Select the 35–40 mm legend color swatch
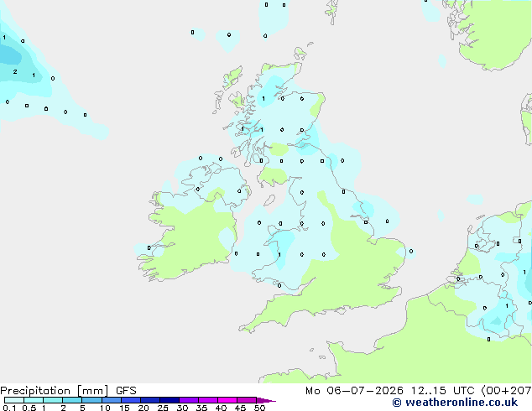The width and height of the screenshot is (532, 411). click(208, 400)
